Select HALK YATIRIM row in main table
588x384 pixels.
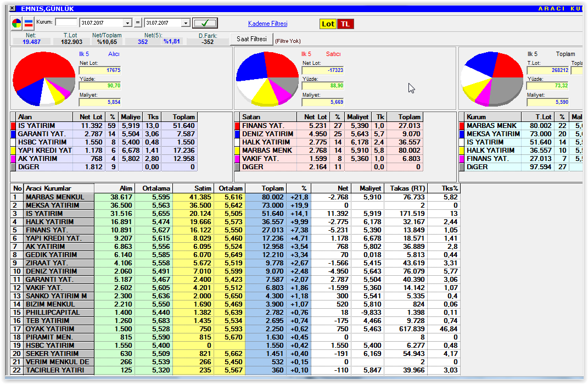click(x=235, y=222)
